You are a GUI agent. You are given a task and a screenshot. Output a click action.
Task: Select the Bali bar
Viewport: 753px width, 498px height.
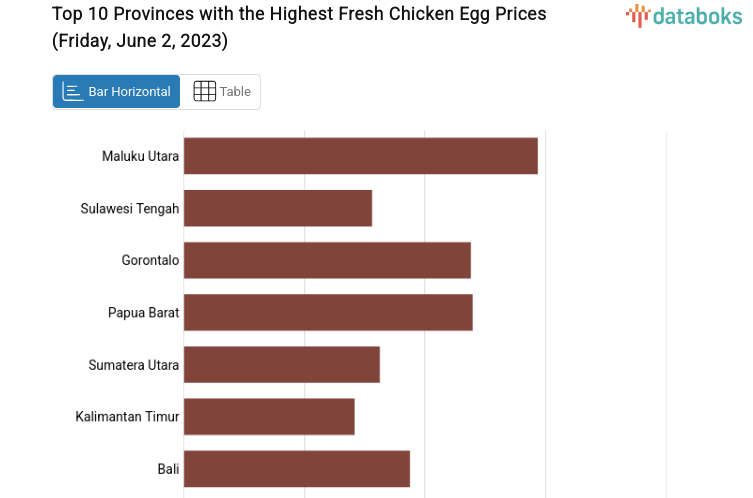297,468
